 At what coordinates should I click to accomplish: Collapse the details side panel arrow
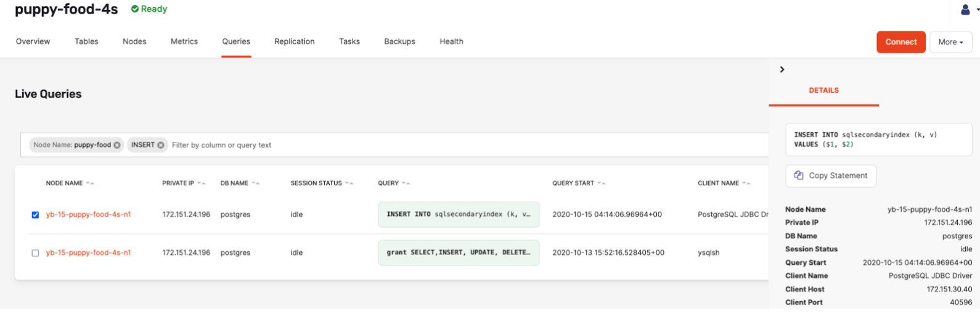pyautogui.click(x=782, y=70)
